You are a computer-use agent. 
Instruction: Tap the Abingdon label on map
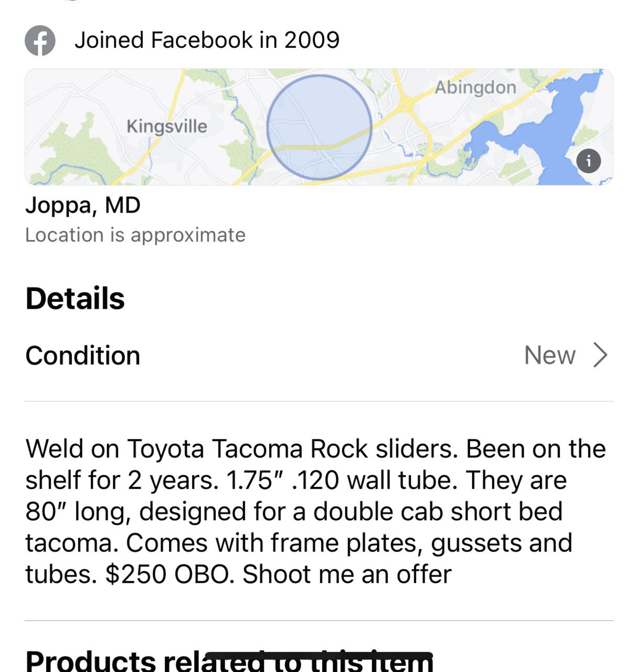(475, 87)
